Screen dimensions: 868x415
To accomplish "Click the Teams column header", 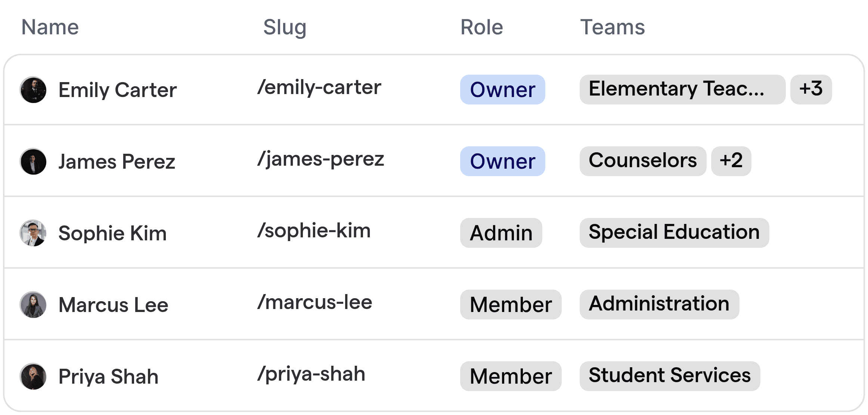I will (x=612, y=27).
